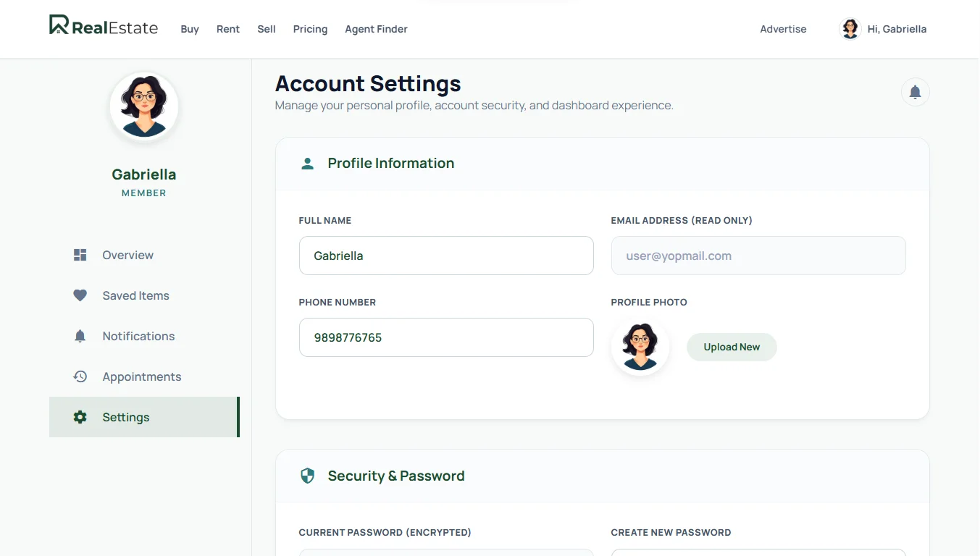The image size is (980, 556).
Task: Go to the Pricing page
Action: (x=310, y=29)
